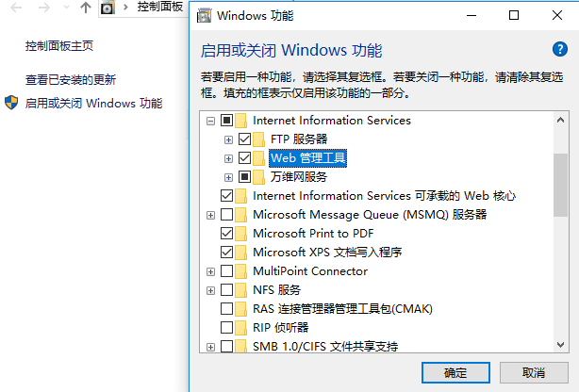Expand the 万维网服务 tree node
Viewport: 579px width, 392px height.
[228, 177]
